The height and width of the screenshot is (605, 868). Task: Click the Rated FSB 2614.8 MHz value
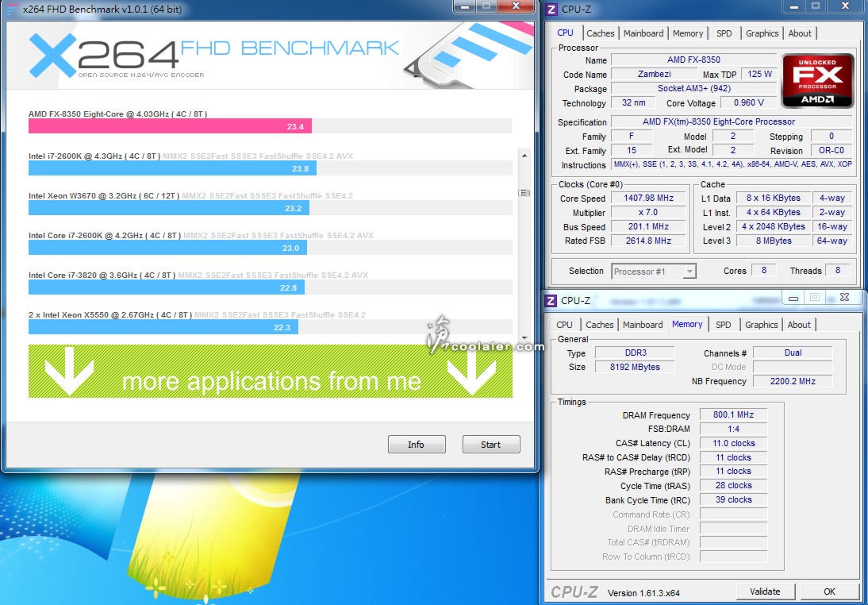648,241
